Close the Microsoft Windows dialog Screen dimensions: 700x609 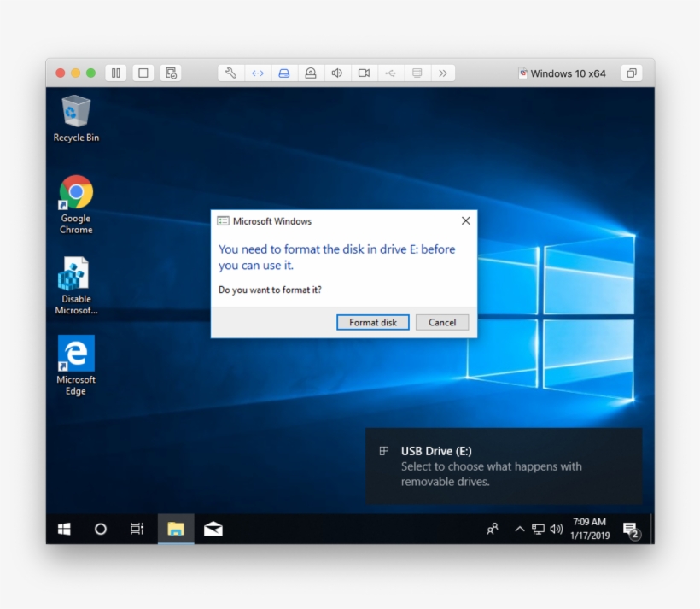465,220
